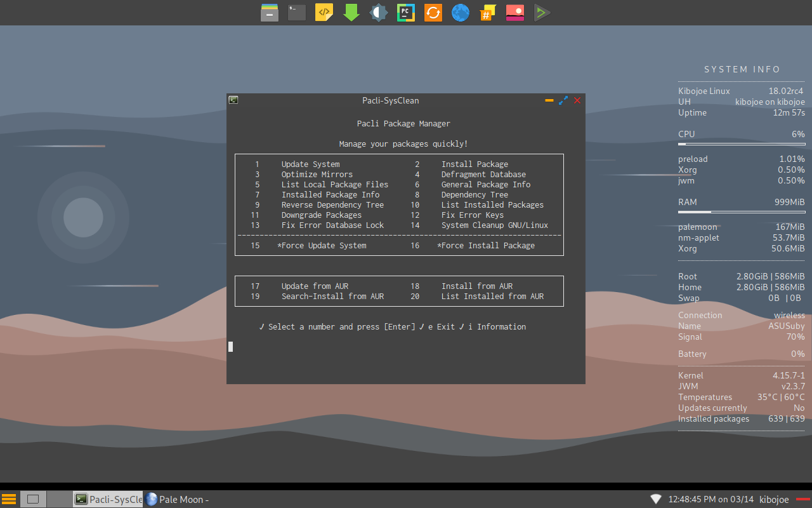
Task: Click the 'ASUSuby' network name
Action: pyautogui.click(x=787, y=326)
